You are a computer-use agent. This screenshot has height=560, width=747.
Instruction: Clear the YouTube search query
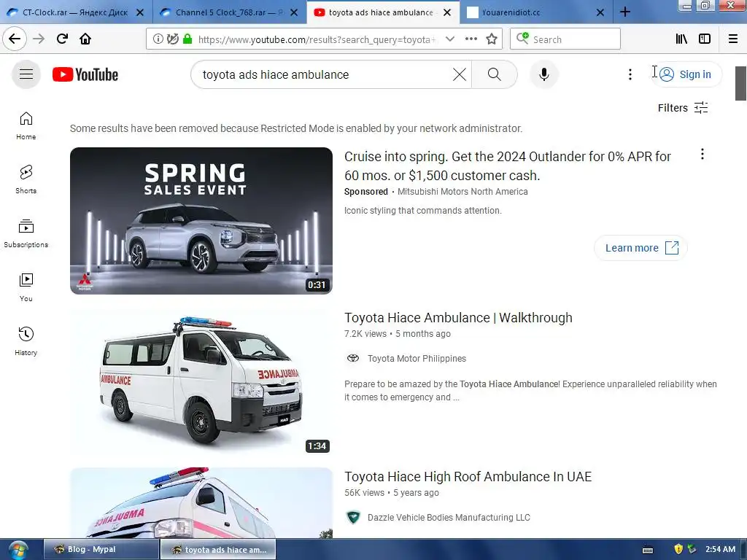[x=460, y=74]
